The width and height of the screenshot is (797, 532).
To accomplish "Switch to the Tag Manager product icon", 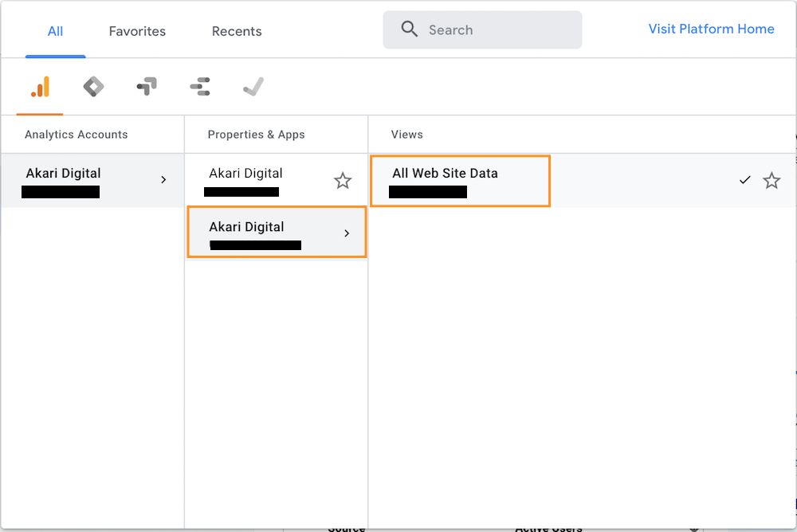I will [93, 87].
